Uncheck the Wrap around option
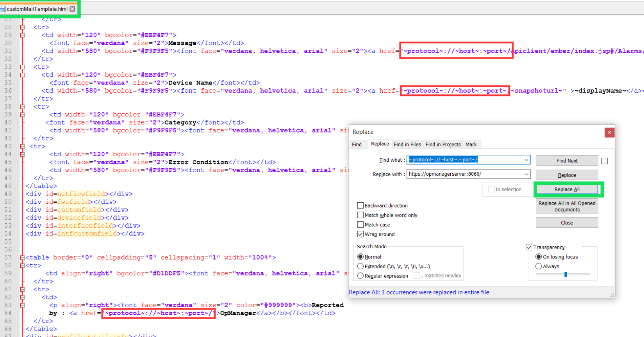 [360, 234]
